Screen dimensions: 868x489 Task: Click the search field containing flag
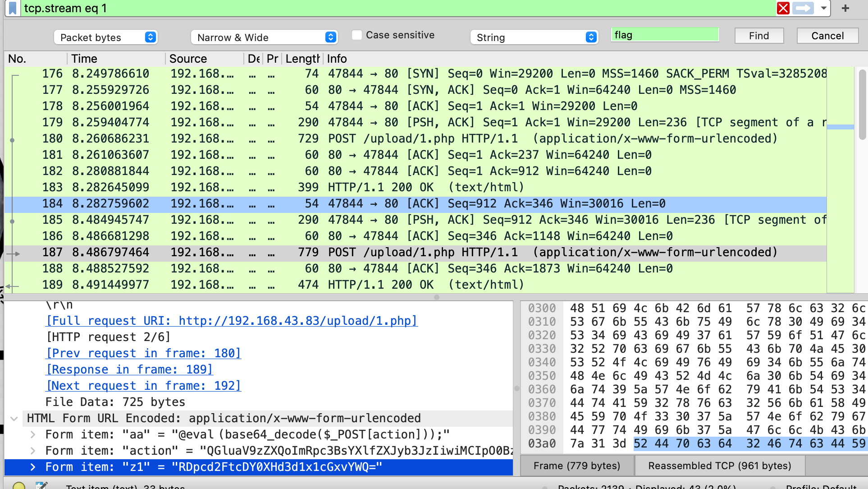click(x=665, y=35)
